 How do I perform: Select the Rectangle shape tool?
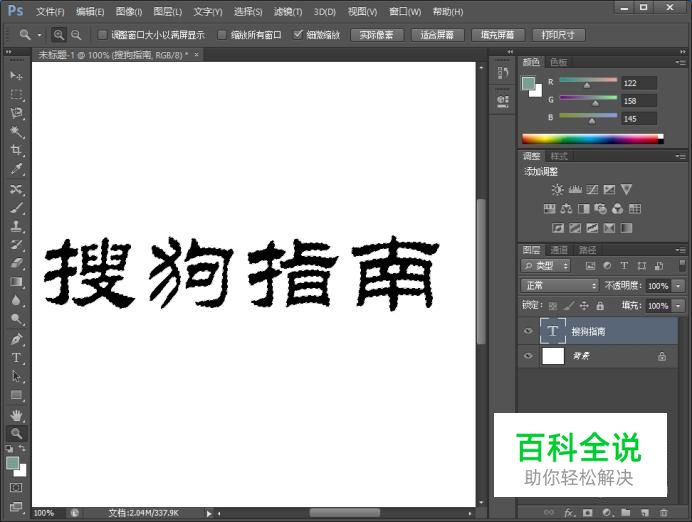[16, 395]
